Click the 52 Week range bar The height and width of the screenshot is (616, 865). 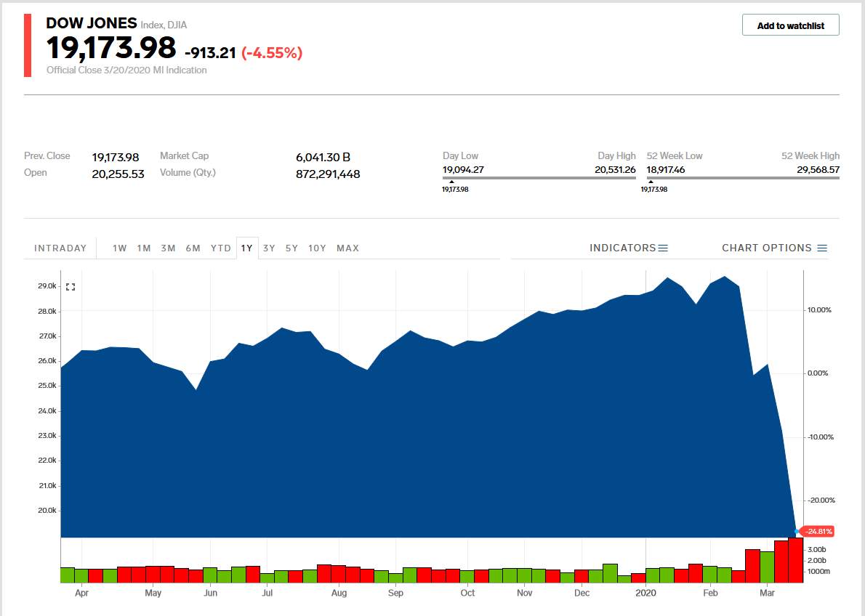pos(742,177)
